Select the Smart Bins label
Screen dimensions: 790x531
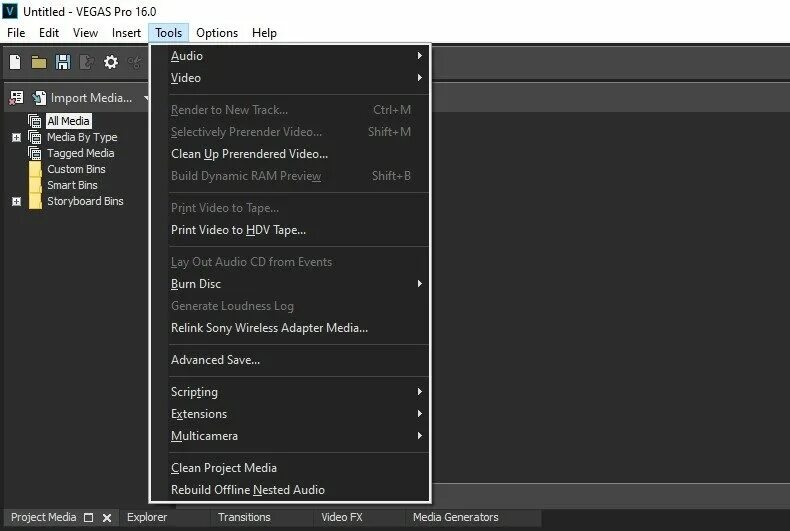coord(72,185)
